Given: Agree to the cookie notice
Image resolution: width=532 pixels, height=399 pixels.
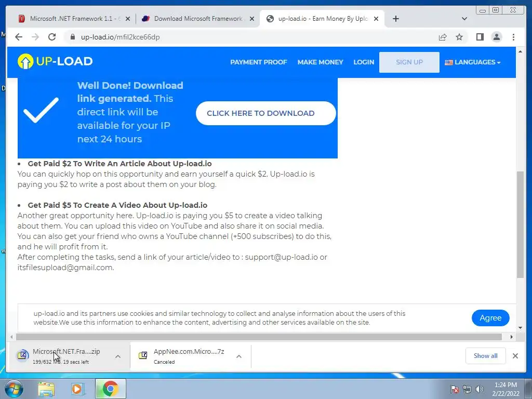Looking at the screenshot, I should coord(490,318).
